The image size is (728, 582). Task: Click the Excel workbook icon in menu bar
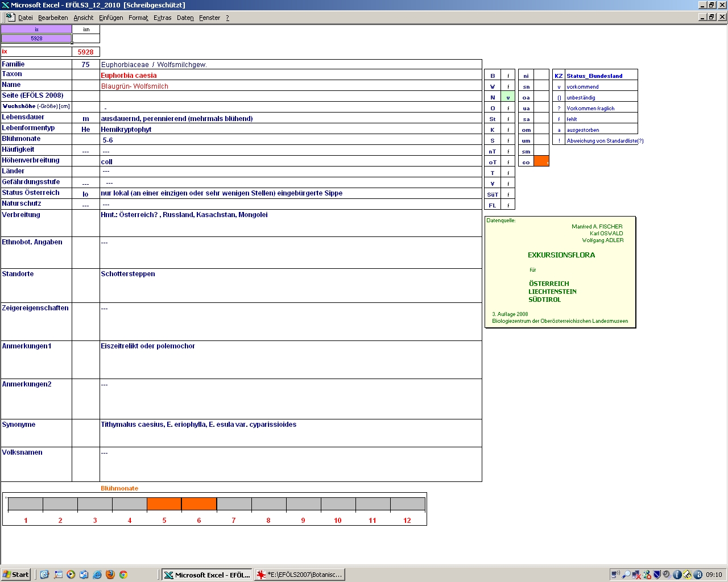pyautogui.click(x=10, y=17)
